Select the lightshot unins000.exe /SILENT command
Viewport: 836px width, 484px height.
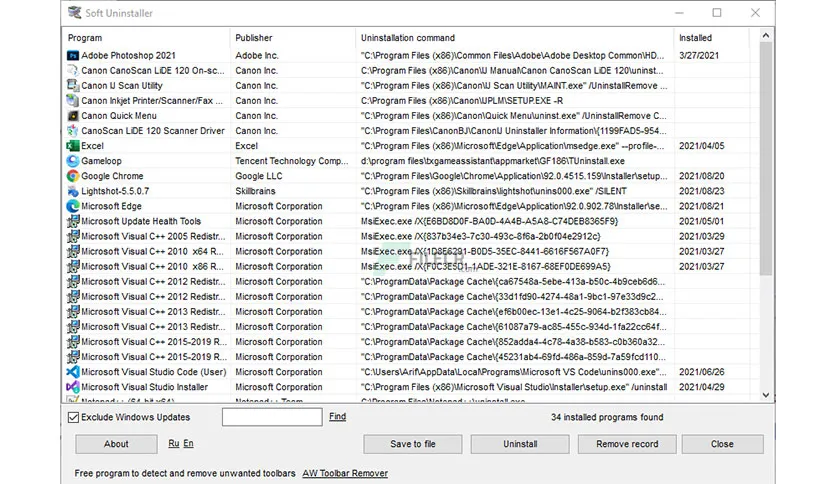(x=494, y=191)
